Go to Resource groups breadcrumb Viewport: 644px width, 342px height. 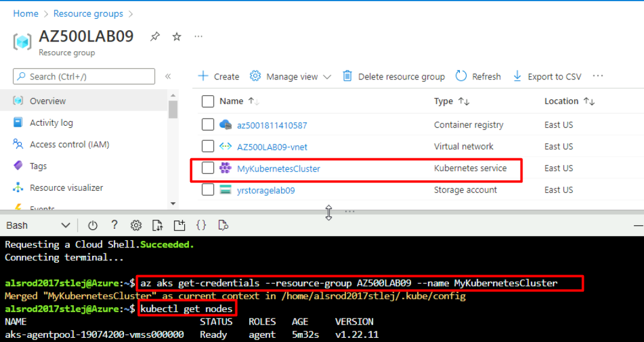pos(88,14)
